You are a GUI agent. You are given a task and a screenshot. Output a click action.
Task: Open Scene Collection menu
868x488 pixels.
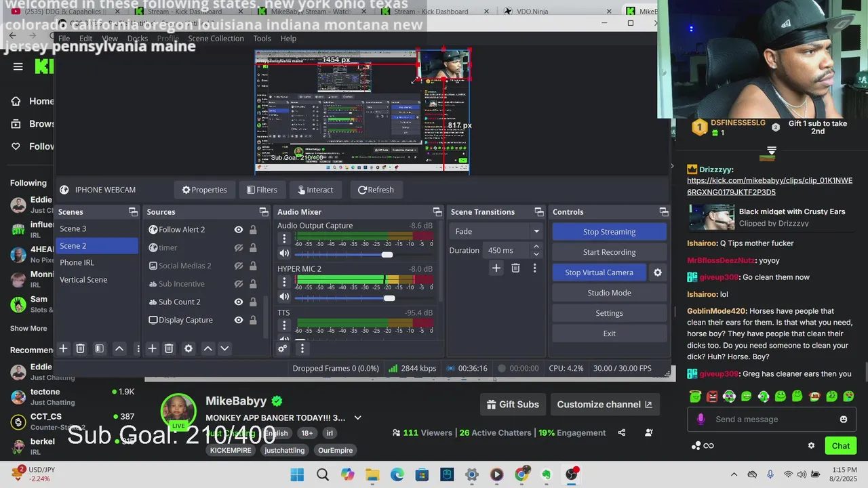point(216,39)
